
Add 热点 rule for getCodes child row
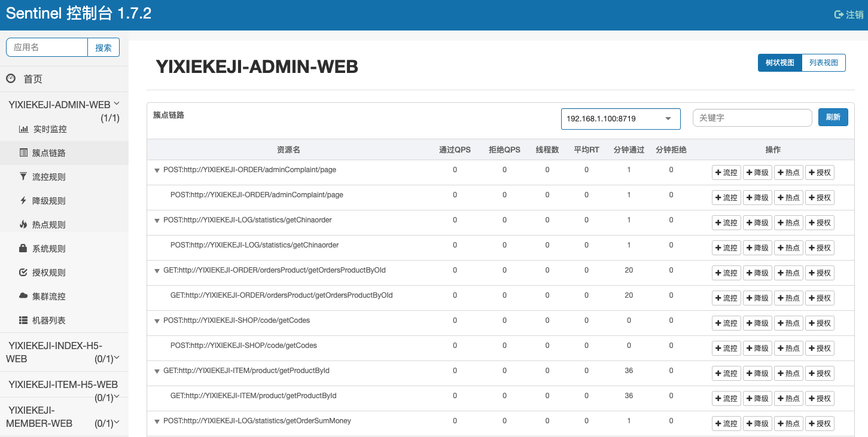tap(788, 349)
